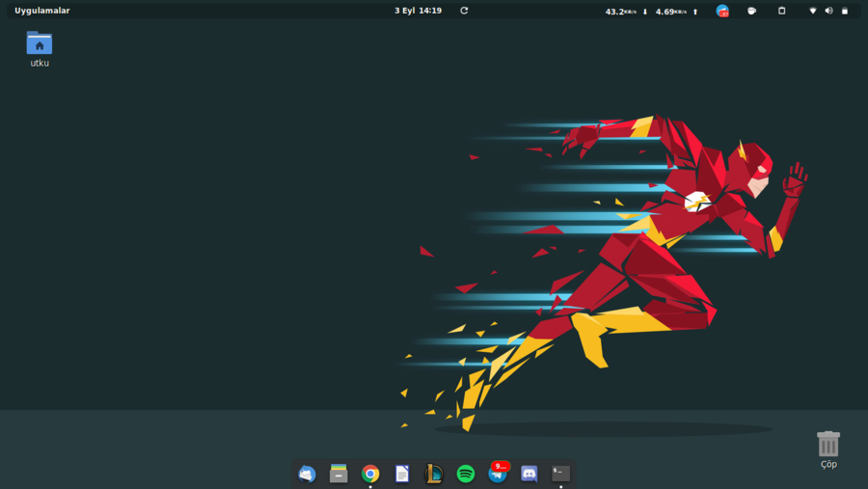Image resolution: width=868 pixels, height=489 pixels.
Task: Click the volume speaker icon
Action: tap(828, 12)
